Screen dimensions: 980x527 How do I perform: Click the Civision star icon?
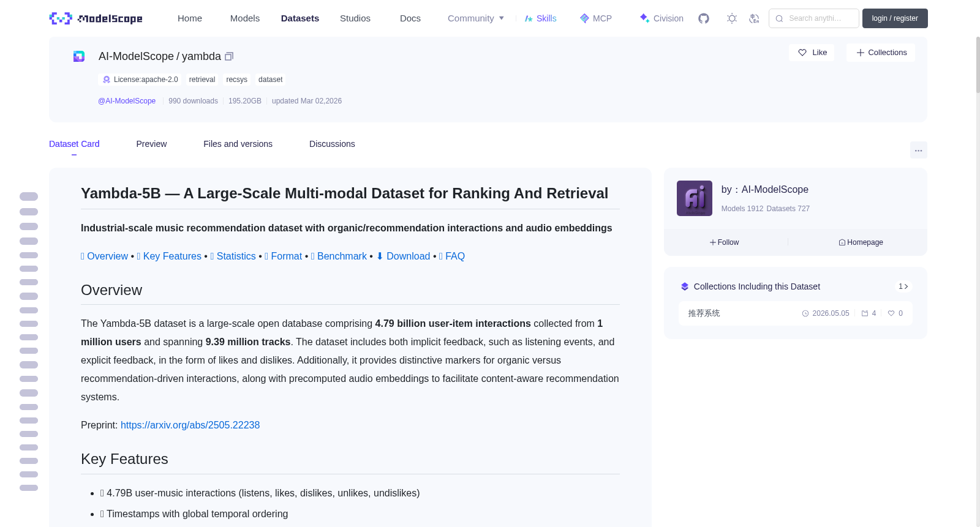(x=644, y=18)
